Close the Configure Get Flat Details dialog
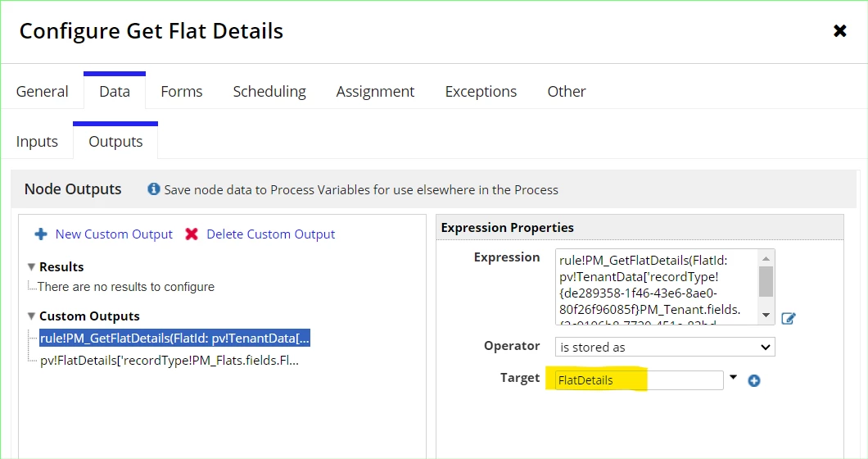Viewport: 868px width, 459px height. pyautogui.click(x=840, y=31)
